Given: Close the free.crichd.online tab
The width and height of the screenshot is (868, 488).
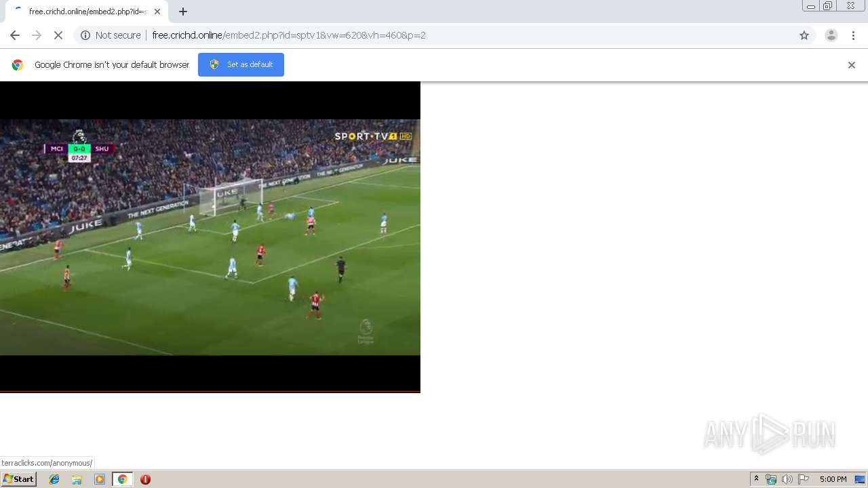Looking at the screenshot, I should [157, 12].
